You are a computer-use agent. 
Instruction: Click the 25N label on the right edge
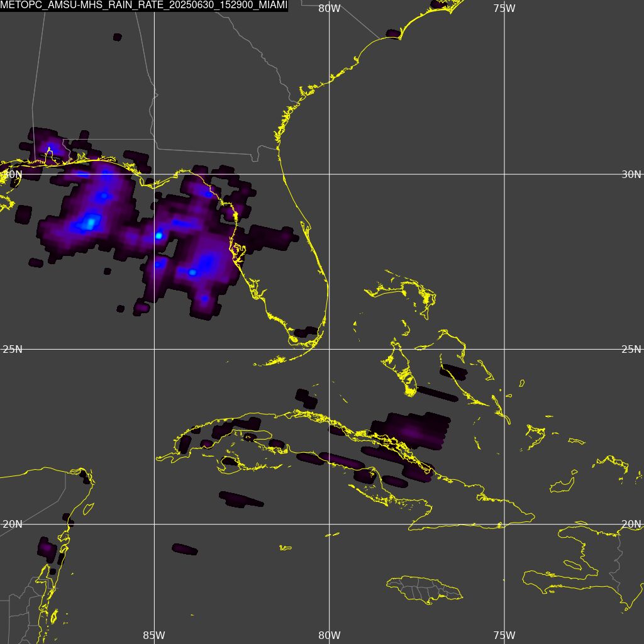[631, 350]
